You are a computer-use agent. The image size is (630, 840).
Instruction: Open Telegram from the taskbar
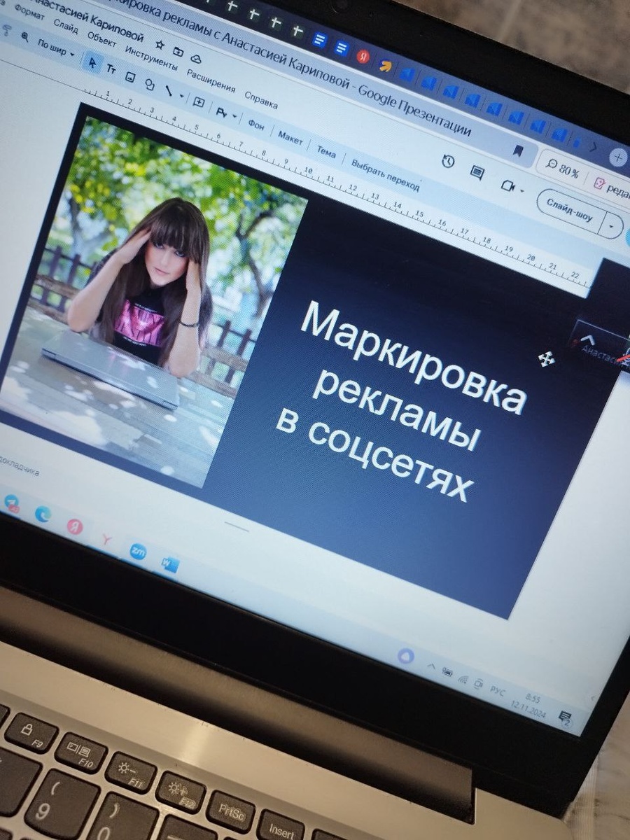coord(12,503)
